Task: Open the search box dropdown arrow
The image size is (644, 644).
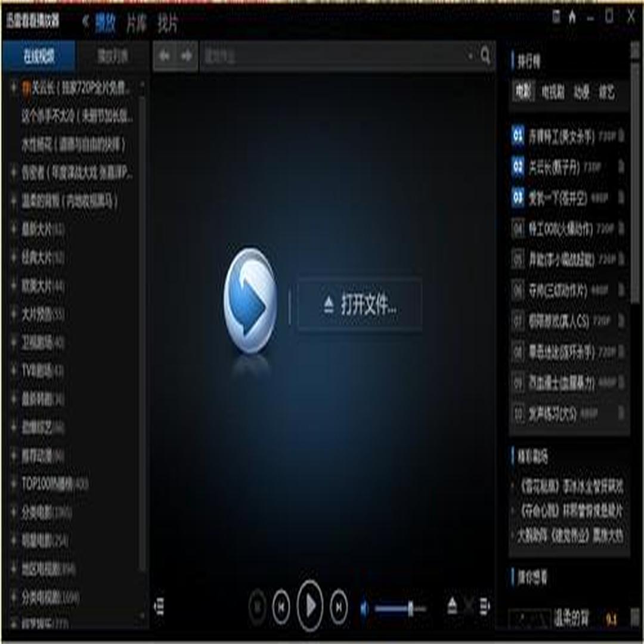Action: [x=470, y=55]
